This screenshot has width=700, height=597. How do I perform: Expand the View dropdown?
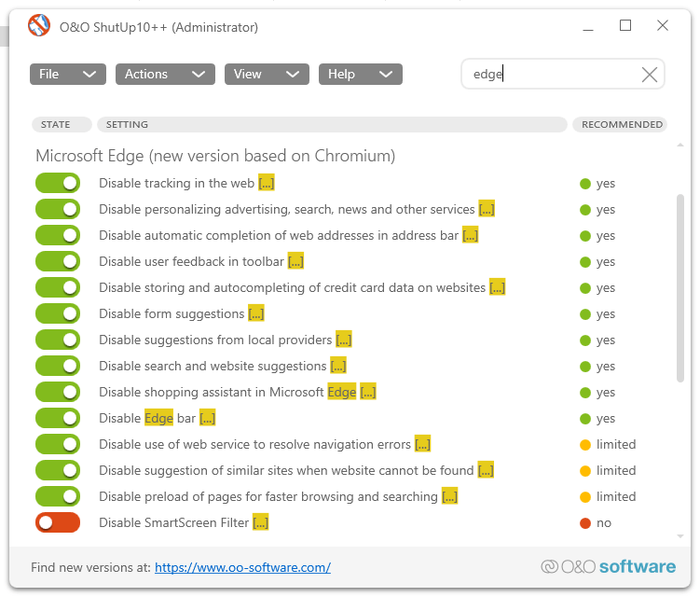266,74
